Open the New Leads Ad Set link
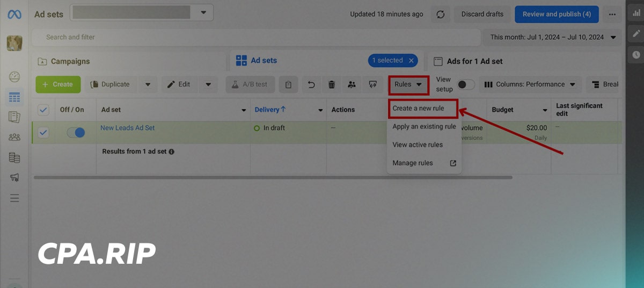 (127, 128)
